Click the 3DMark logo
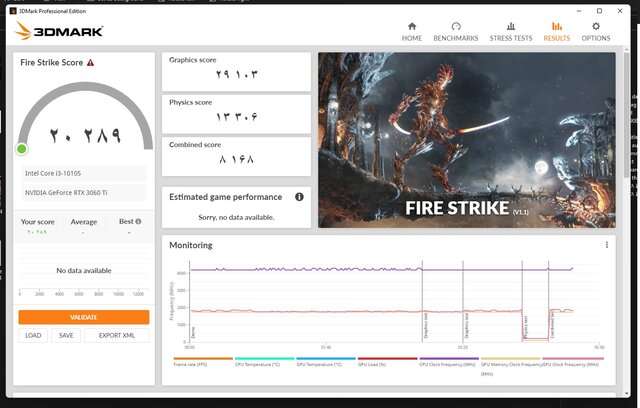The height and width of the screenshot is (408, 640). (x=59, y=31)
